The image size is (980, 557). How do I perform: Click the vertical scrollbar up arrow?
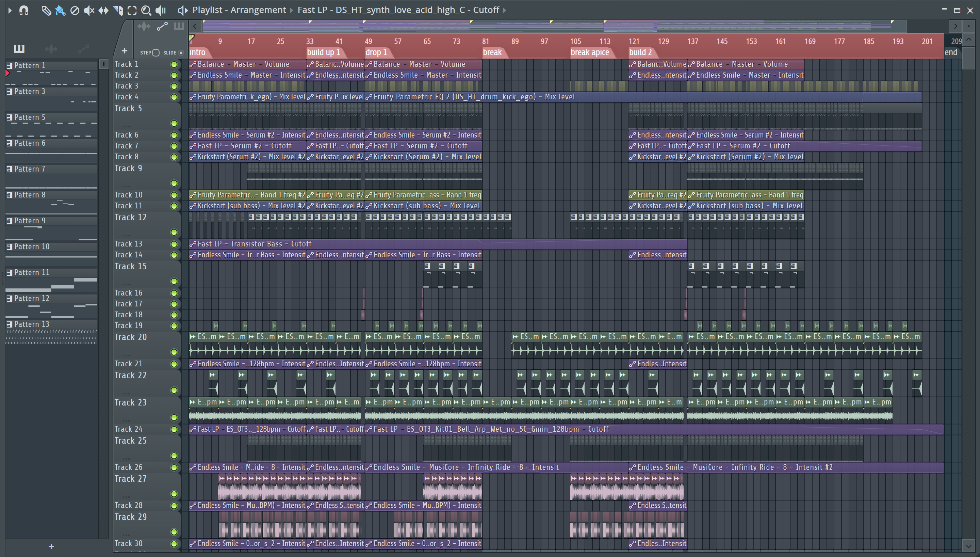tap(968, 39)
